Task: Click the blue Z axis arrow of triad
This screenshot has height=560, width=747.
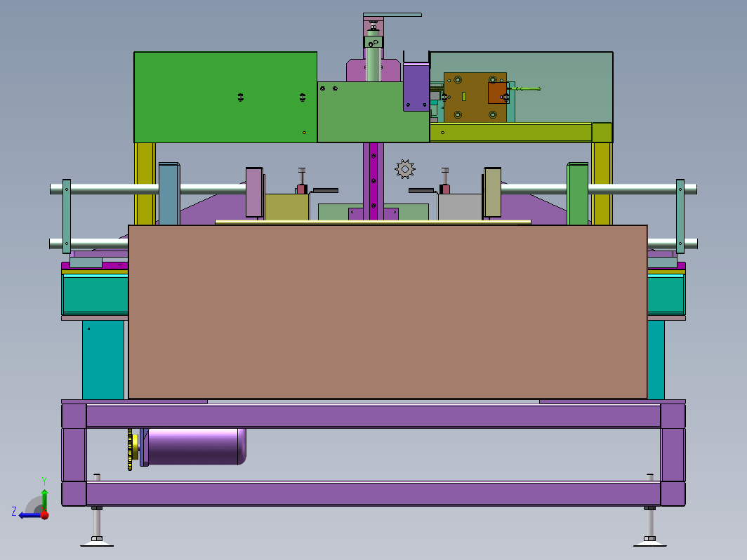Action: tap(29, 515)
